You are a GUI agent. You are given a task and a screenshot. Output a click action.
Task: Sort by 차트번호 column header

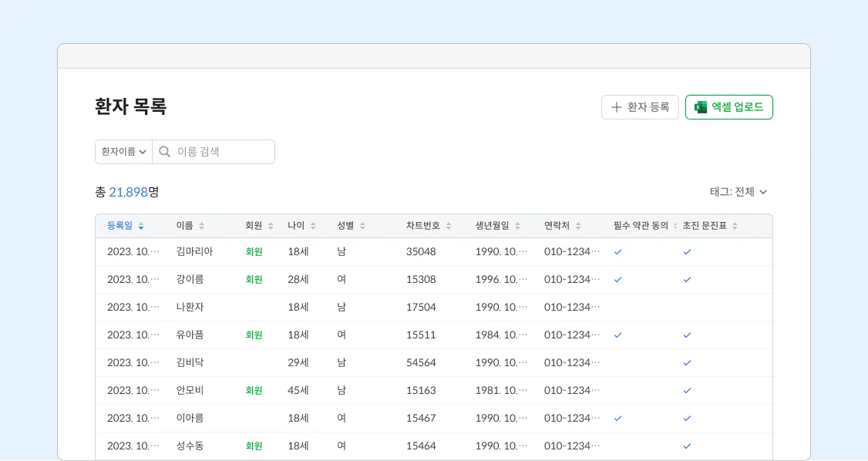(429, 226)
